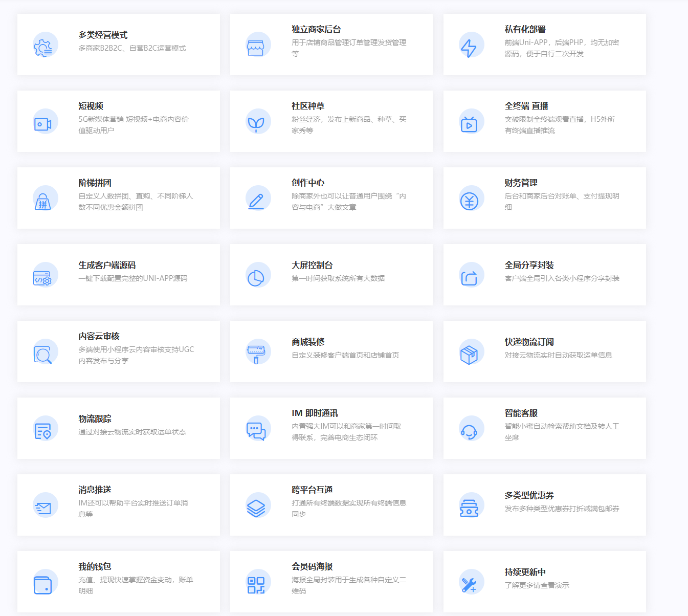Click the share icon for 全局分享封装
Image resolution: width=688 pixels, height=616 pixels.
click(x=469, y=278)
